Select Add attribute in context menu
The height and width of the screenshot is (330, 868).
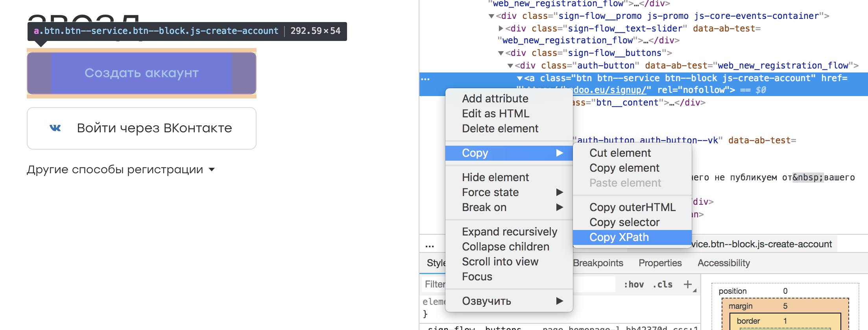[509, 98]
